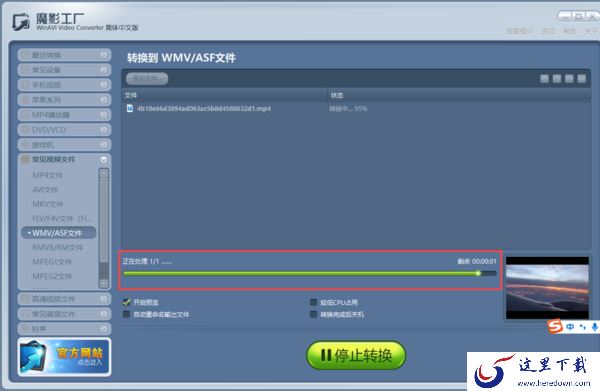The height and width of the screenshot is (391, 600).
Task: Click the greyed 添加文件 button above the list
Action: (147, 78)
